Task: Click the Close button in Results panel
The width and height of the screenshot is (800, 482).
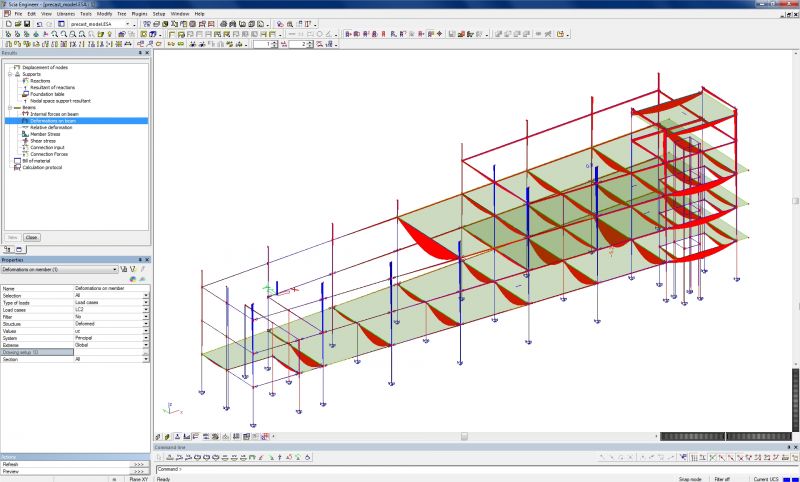Action: coord(31,237)
